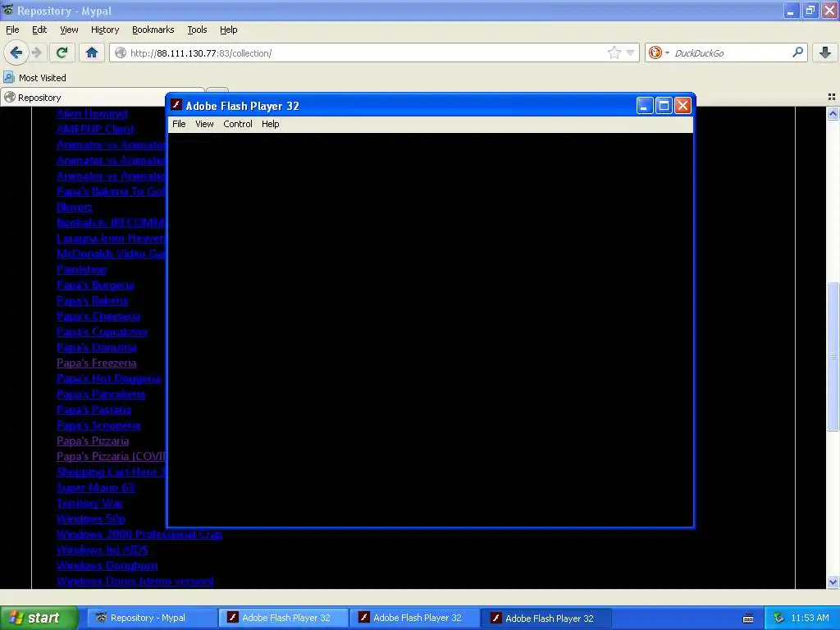Open Flash Player View menu
840x630 pixels.
pos(204,125)
